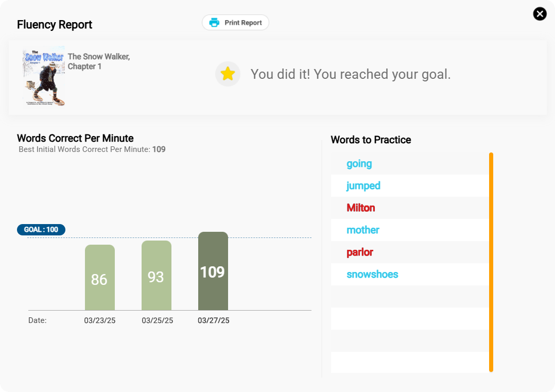This screenshot has width=555, height=392.
Task: Close the Fluency Report dialog
Action: coord(540,14)
